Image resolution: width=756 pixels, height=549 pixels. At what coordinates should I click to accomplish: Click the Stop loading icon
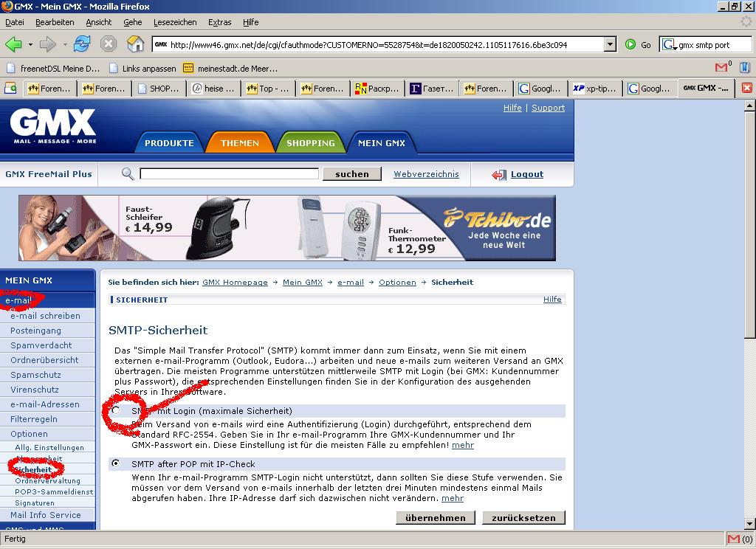click(x=109, y=44)
